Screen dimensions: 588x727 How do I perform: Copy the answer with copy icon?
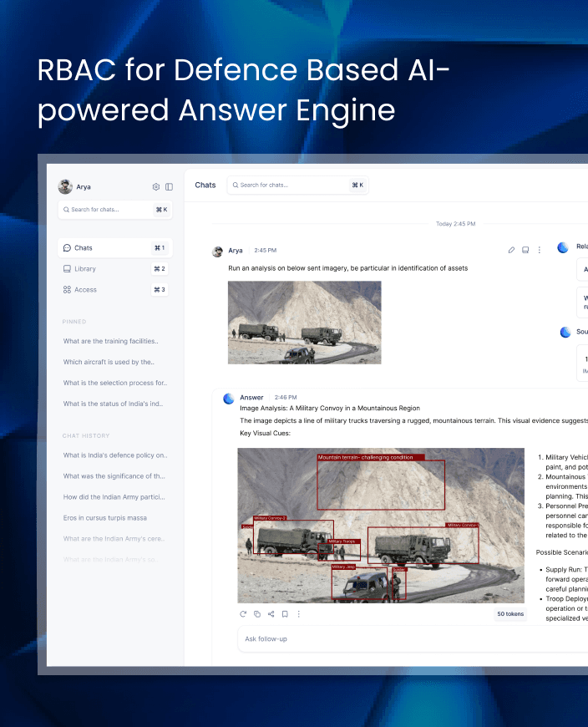[x=257, y=614]
